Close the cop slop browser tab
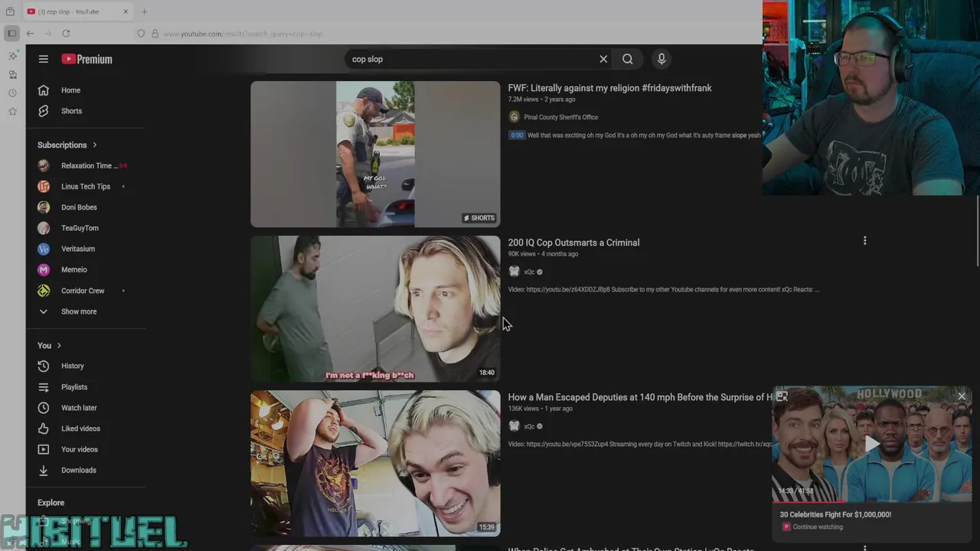The height and width of the screenshot is (551, 980). (x=126, y=11)
